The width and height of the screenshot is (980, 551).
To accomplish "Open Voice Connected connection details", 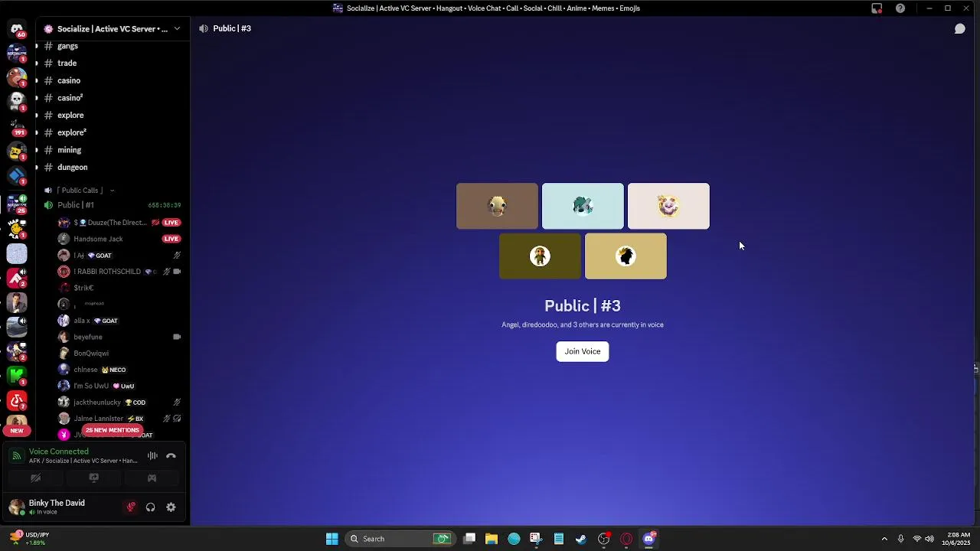I will [x=59, y=452].
